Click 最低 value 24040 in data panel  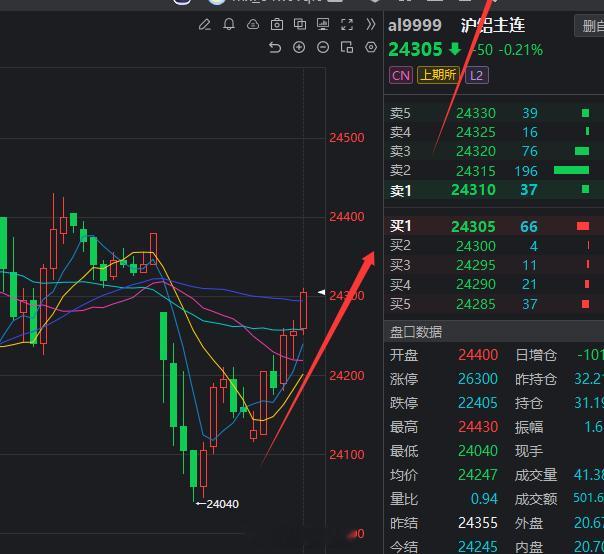tap(478, 451)
